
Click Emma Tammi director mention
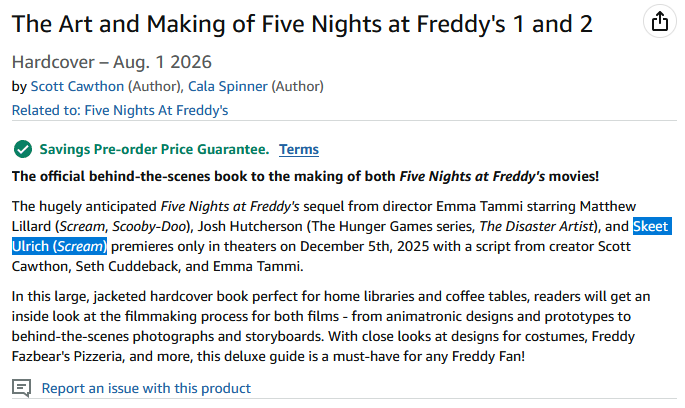(479, 206)
